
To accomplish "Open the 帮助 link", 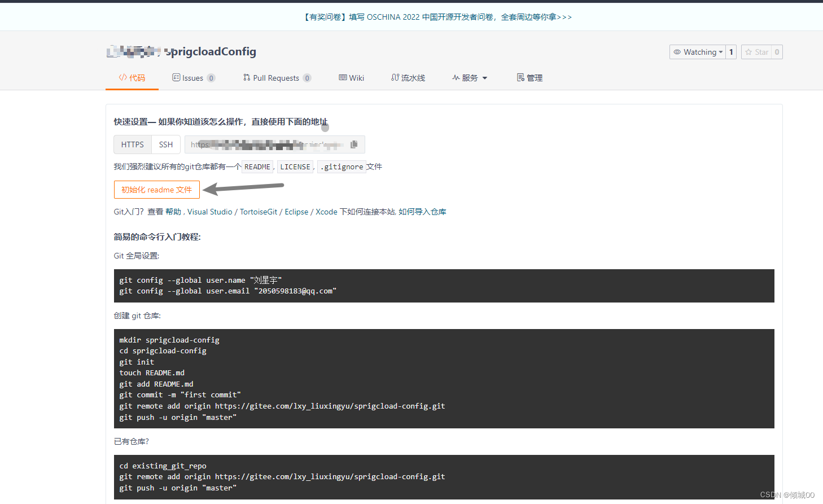I will tap(173, 212).
